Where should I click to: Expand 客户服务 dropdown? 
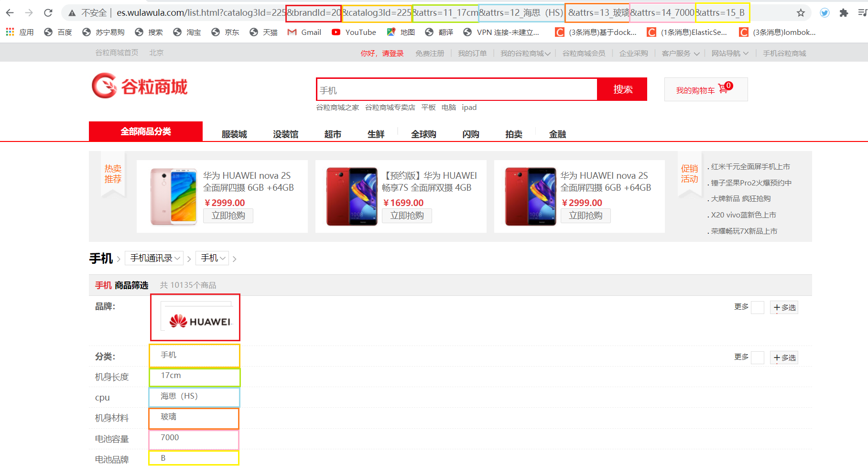pos(681,54)
